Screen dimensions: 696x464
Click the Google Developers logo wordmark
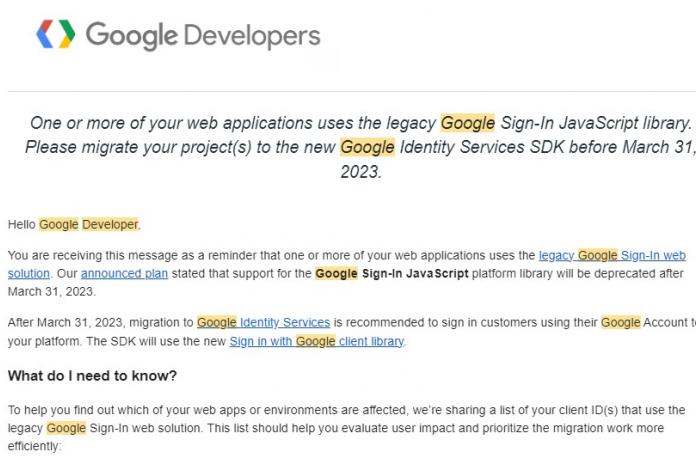203,36
